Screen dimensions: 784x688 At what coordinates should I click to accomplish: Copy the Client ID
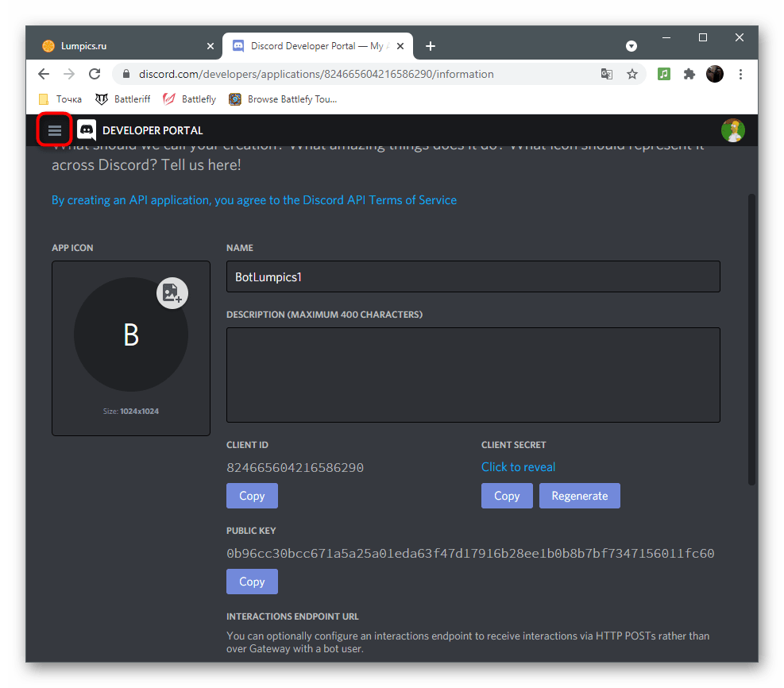[x=252, y=496]
